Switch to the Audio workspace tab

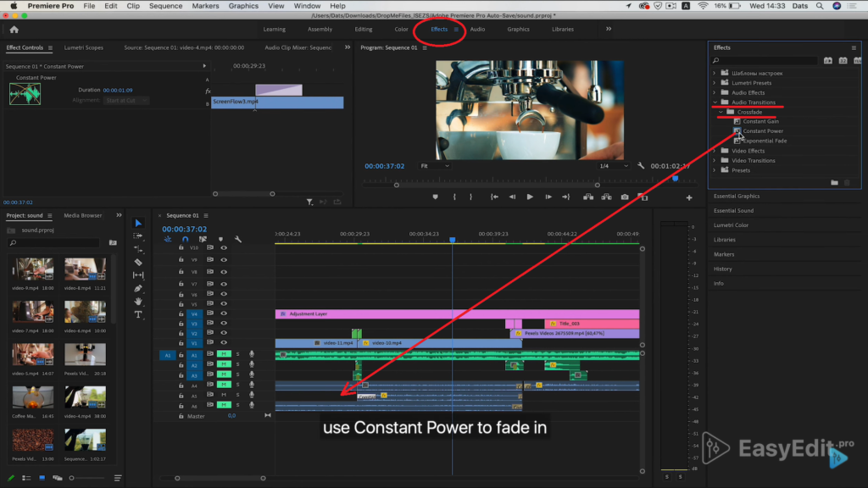pyautogui.click(x=477, y=30)
